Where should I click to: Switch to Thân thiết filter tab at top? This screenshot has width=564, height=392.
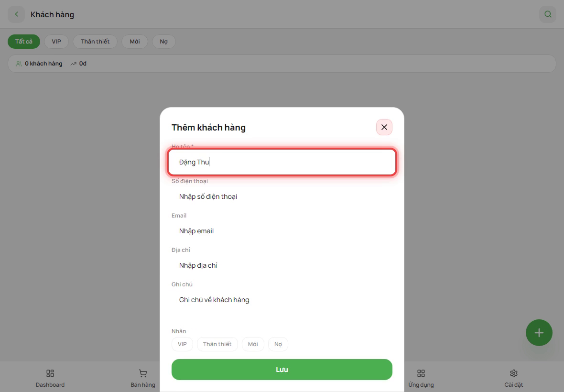point(95,42)
